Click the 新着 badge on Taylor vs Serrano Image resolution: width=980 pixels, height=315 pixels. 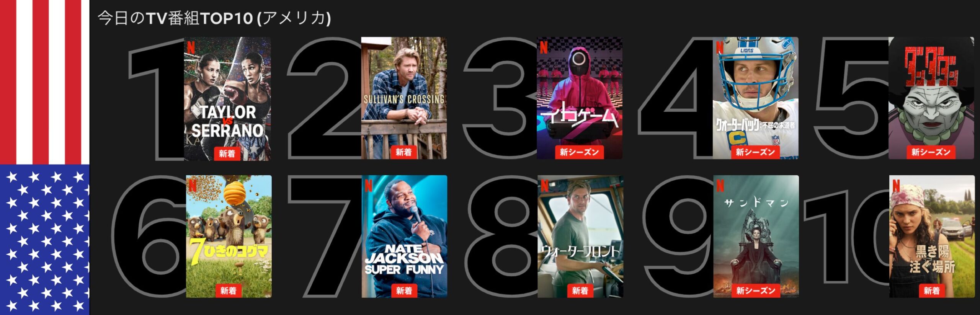[x=227, y=153]
